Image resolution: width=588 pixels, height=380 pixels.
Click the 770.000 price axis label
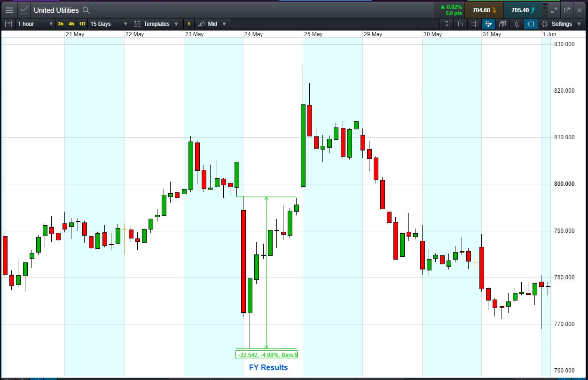coord(564,324)
